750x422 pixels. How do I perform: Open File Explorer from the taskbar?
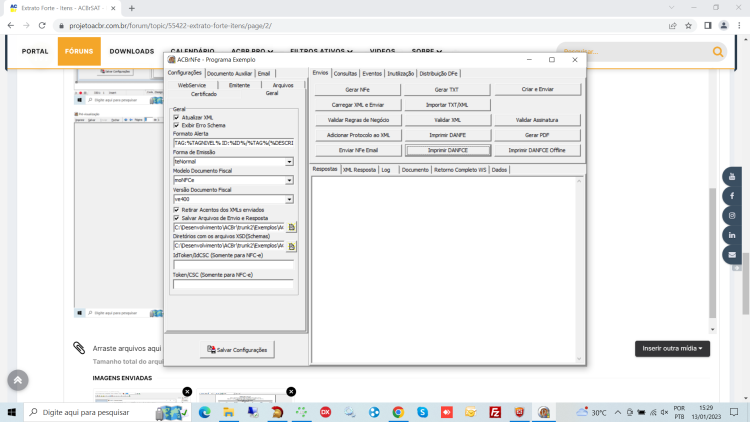coord(229,412)
